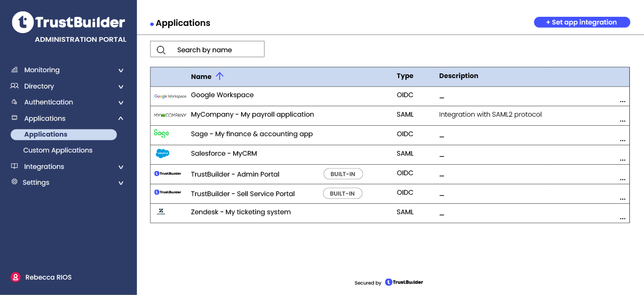This screenshot has height=295, width=644.
Task: Click SAML type in Salesforce row
Action: [x=405, y=153]
